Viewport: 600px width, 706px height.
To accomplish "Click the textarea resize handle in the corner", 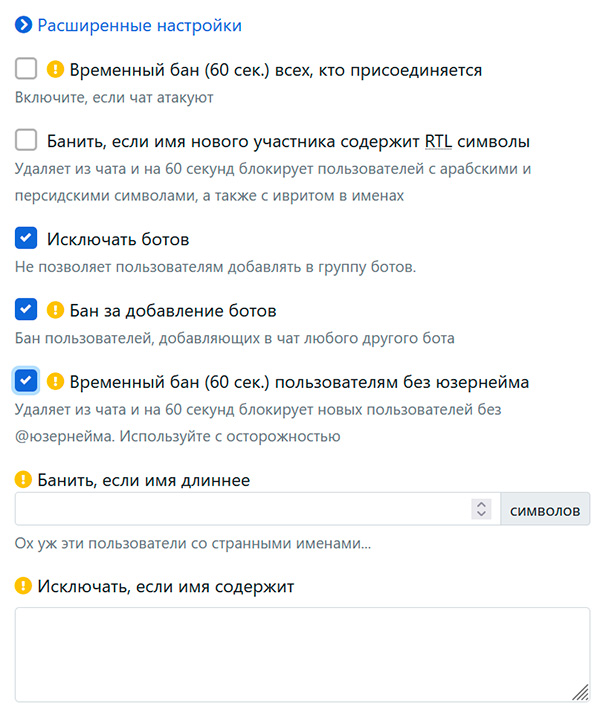I will [581, 693].
